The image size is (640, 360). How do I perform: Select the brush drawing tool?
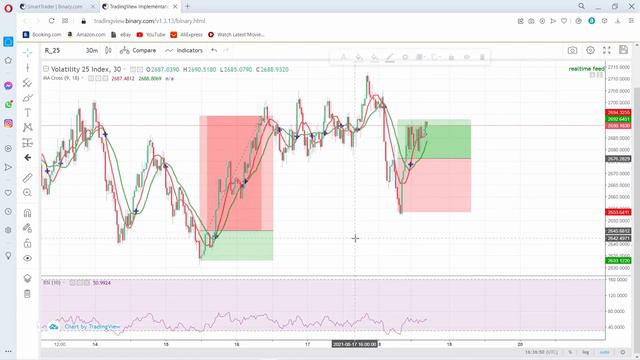click(27, 98)
